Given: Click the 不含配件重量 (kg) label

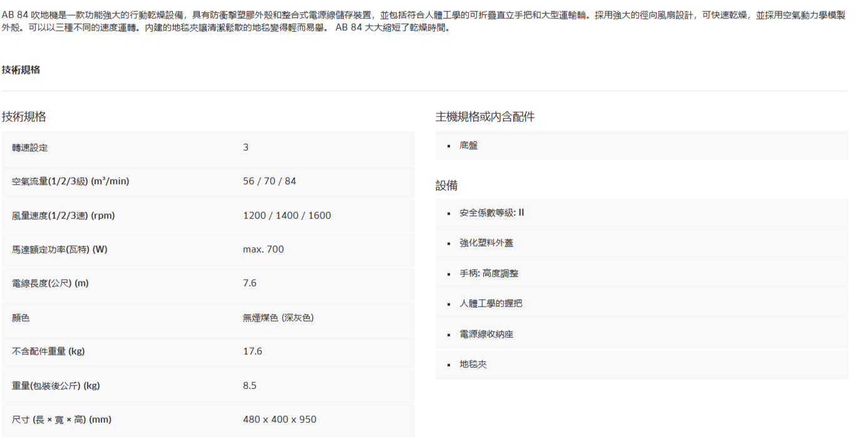Looking at the screenshot, I should (48, 352).
